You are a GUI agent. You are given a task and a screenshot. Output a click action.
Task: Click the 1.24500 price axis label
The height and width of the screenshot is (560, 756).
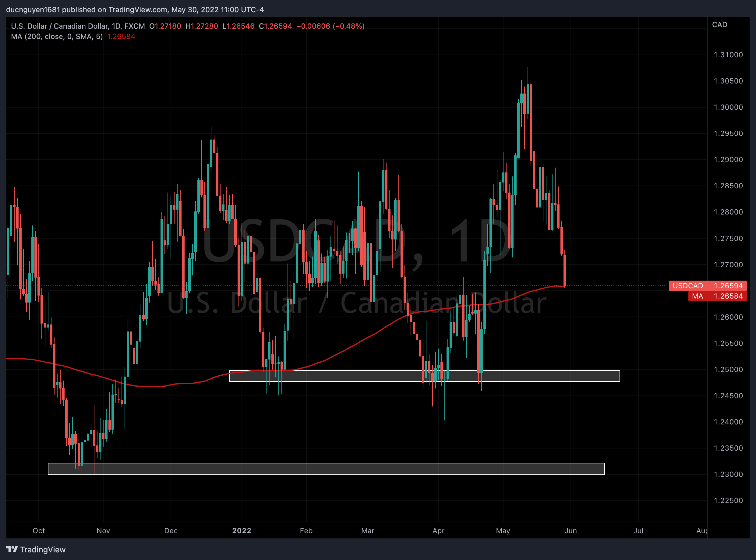point(728,395)
